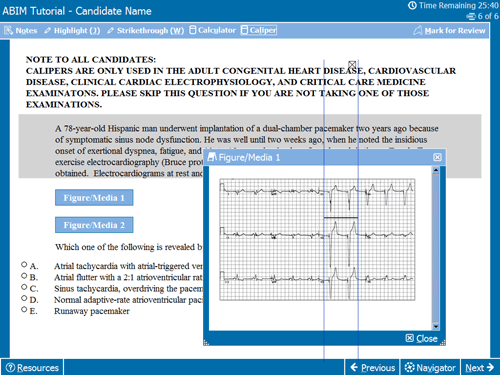This screenshot has height=375, width=500.
Task: Select answer option A
Action: pyautogui.click(x=24, y=265)
